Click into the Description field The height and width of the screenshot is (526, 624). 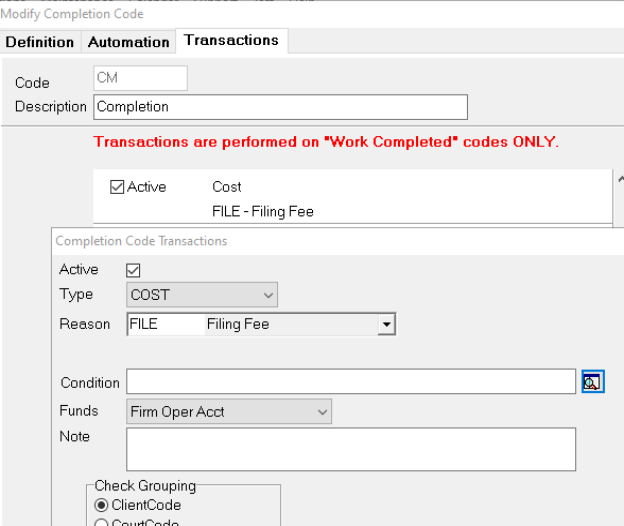coord(280,107)
